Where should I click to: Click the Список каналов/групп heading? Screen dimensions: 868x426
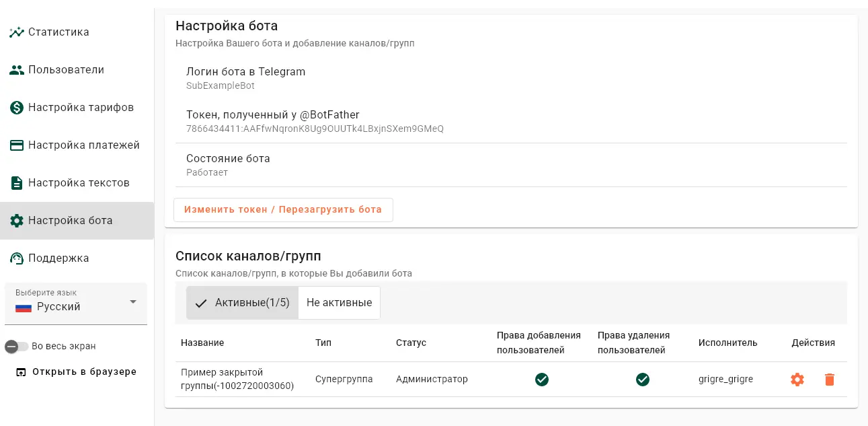point(248,256)
